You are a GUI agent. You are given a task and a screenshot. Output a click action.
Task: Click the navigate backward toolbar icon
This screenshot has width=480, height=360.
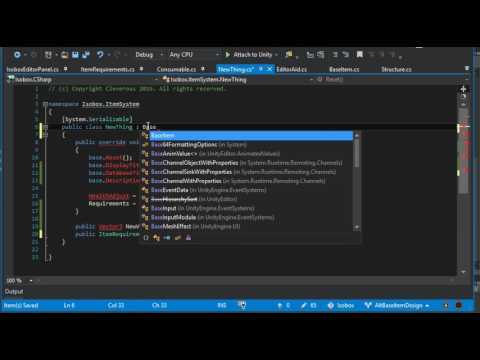17,55
